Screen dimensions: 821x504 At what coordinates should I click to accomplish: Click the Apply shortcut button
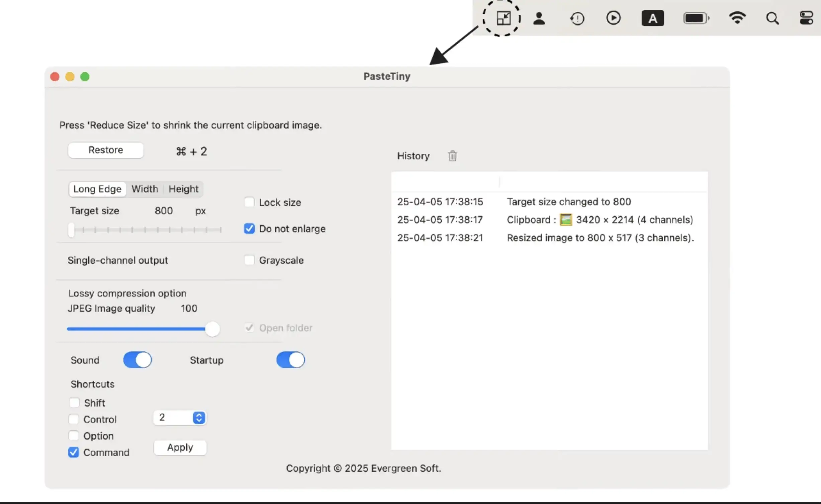click(180, 447)
